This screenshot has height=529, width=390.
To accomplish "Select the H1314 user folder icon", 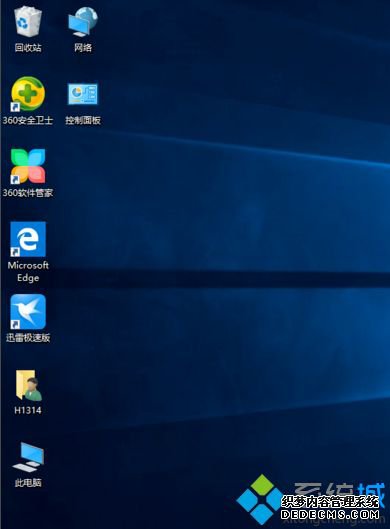I will point(29,385).
